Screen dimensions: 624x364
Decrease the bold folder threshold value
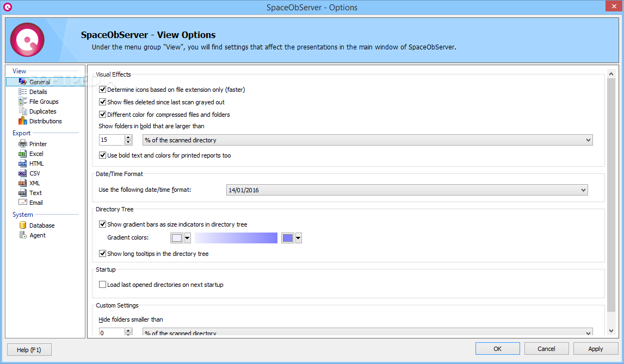(128, 142)
